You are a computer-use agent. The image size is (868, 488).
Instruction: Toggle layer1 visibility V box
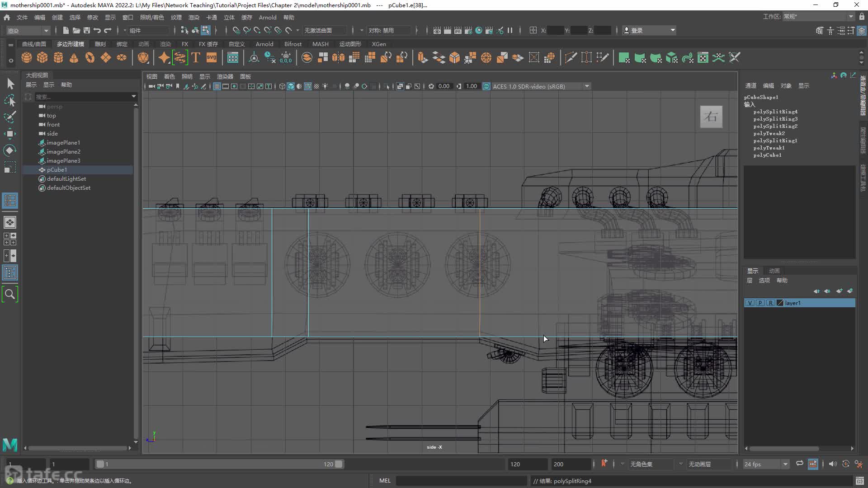pyautogui.click(x=750, y=303)
